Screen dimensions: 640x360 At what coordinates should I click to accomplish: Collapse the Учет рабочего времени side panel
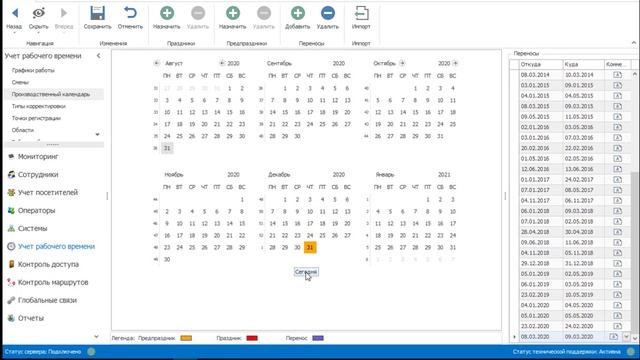point(98,56)
